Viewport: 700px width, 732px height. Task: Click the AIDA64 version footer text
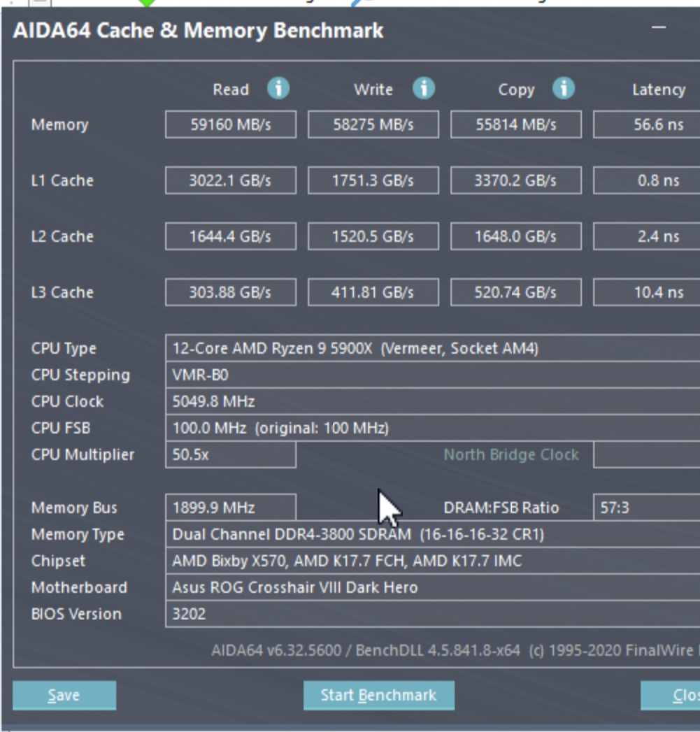[x=455, y=650]
